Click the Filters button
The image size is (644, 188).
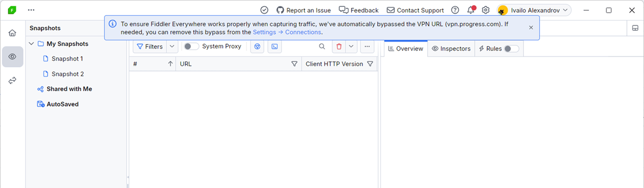click(150, 47)
